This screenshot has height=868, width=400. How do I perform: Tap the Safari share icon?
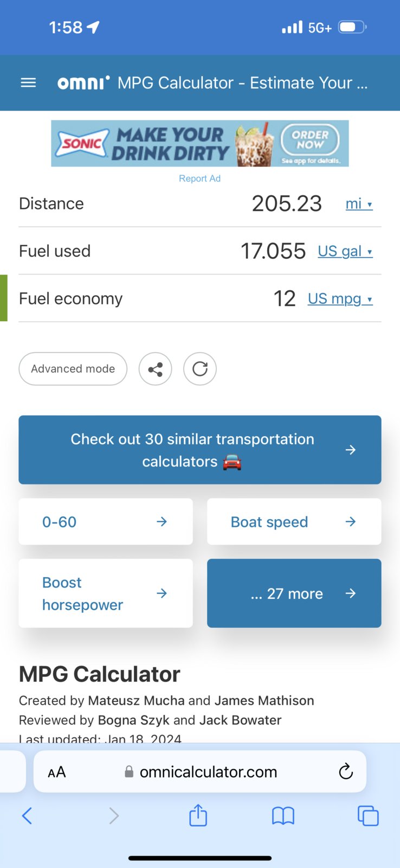198,815
